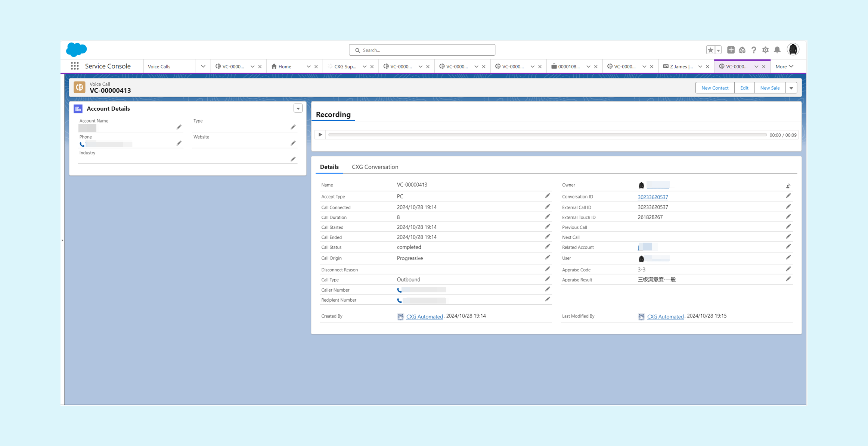Switch to the Details tab
The image size is (868, 446).
pos(329,167)
